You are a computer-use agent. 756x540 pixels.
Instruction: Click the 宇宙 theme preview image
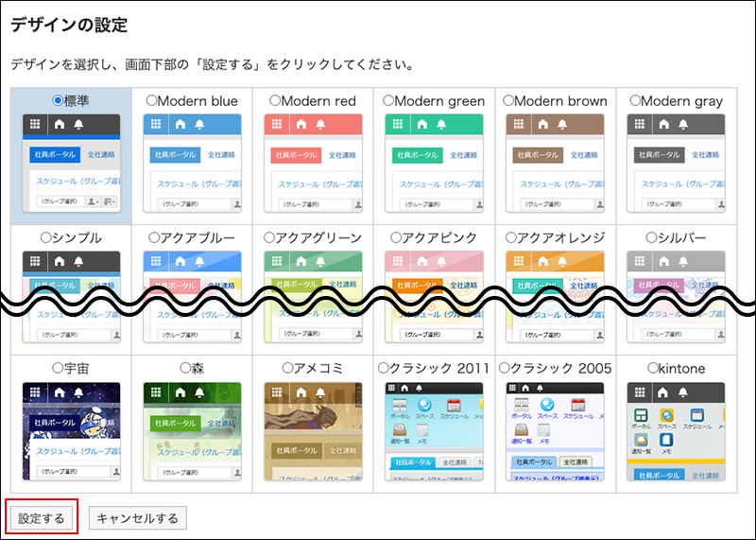[x=71, y=431]
